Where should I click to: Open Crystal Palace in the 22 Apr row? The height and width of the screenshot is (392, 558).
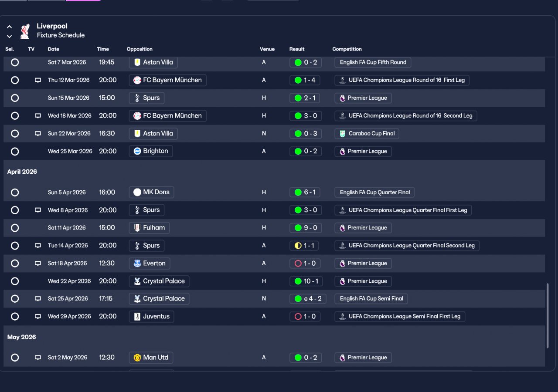pyautogui.click(x=159, y=281)
